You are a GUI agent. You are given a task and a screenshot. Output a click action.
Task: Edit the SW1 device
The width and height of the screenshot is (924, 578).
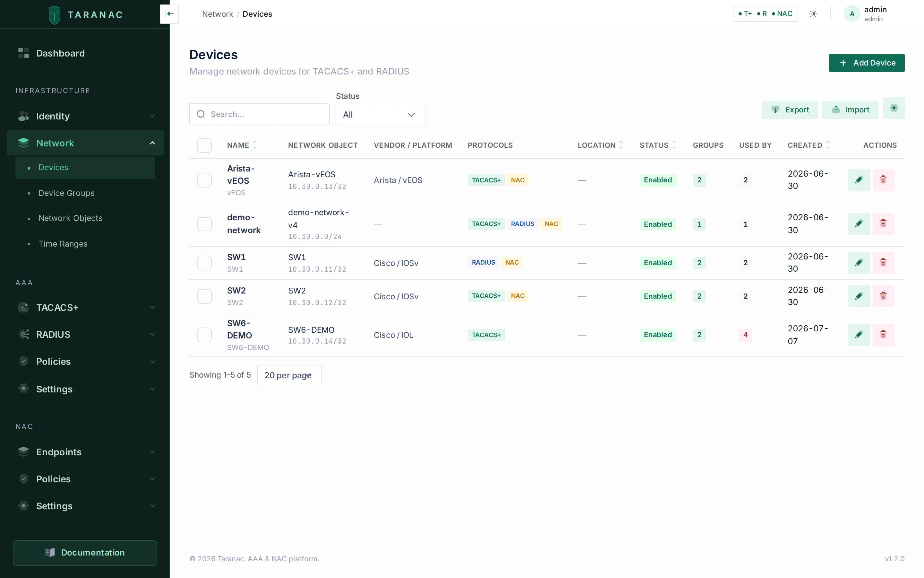tap(859, 263)
